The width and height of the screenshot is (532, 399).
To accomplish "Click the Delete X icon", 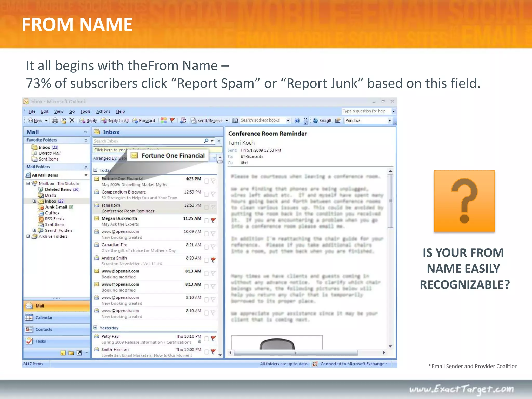I will (x=72, y=120).
